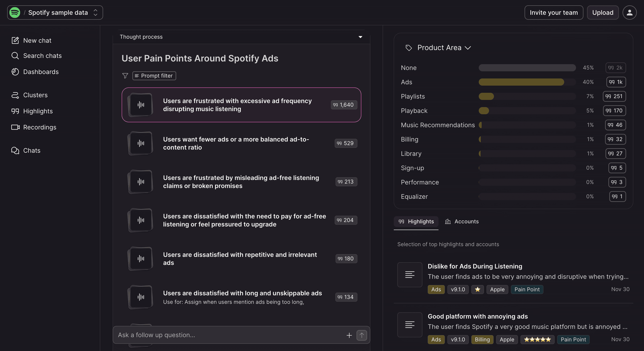Click the plus icon in follow-up box

[349, 335]
